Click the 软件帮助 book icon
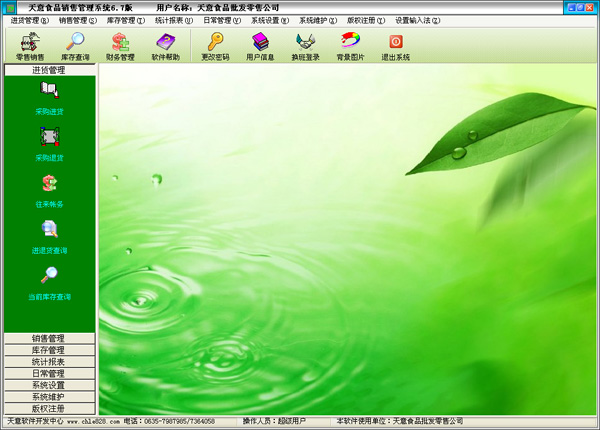Image resolution: width=600 pixels, height=430 pixels. point(165,46)
